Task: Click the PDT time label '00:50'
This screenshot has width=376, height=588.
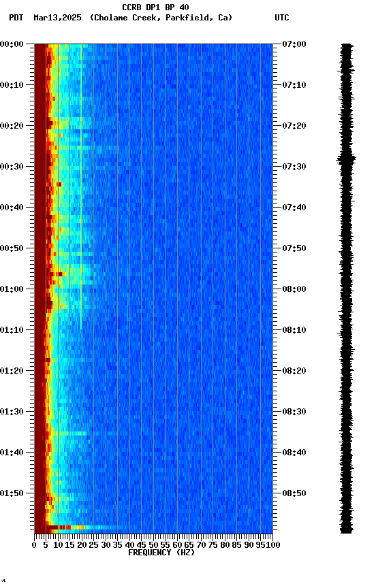Action: pyautogui.click(x=12, y=248)
